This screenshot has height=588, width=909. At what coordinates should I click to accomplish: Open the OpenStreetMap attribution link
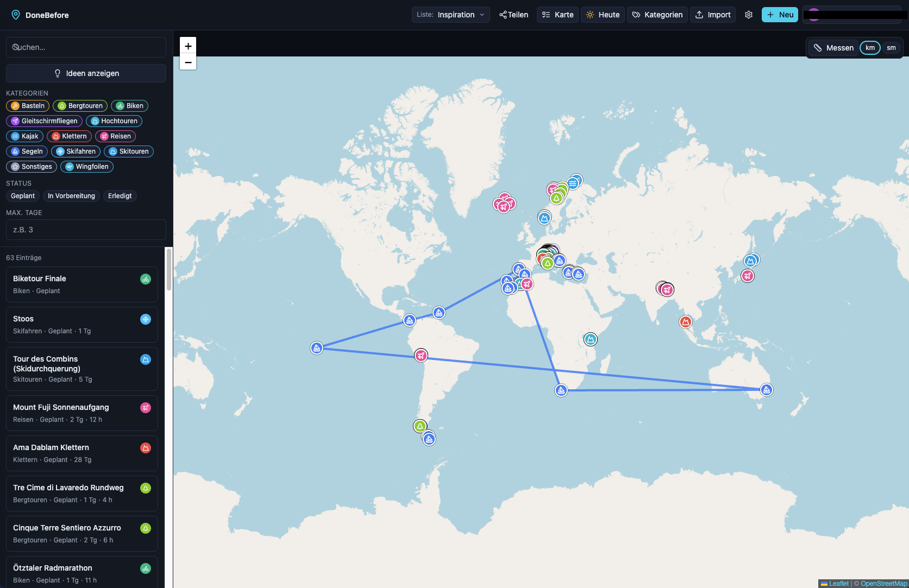coord(883,584)
